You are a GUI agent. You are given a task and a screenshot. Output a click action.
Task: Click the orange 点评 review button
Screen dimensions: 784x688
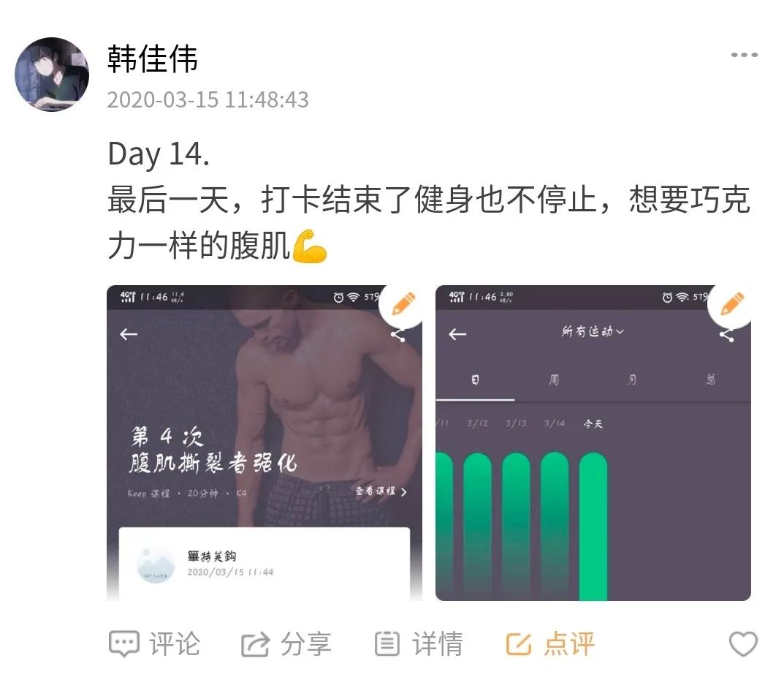[x=550, y=643]
